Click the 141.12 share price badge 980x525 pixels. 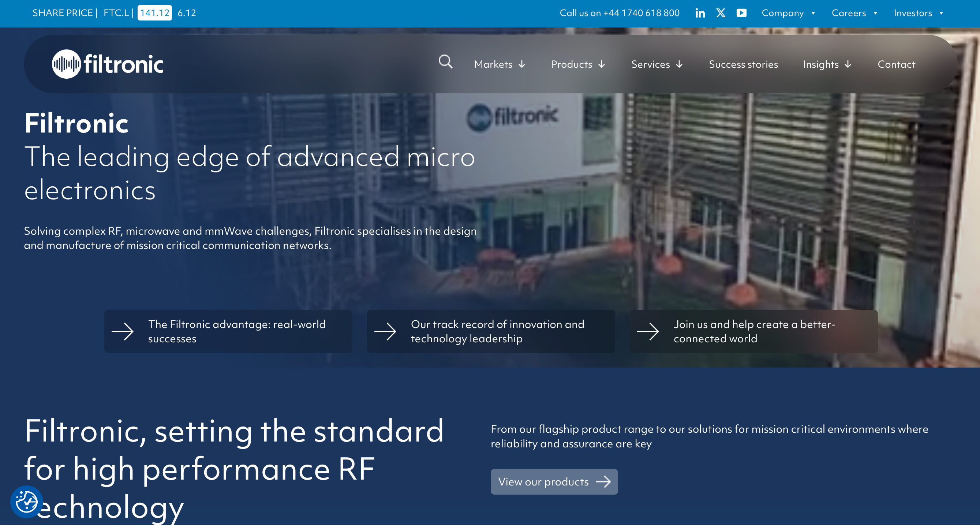point(154,13)
